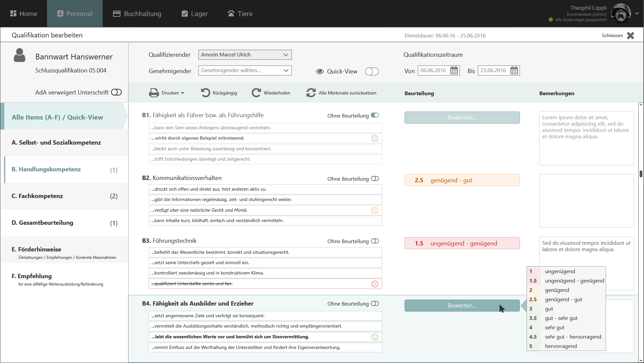This screenshot has width=644, height=363.
Task: Click the 2.5 genügend - gut rating
Action: 462,180
